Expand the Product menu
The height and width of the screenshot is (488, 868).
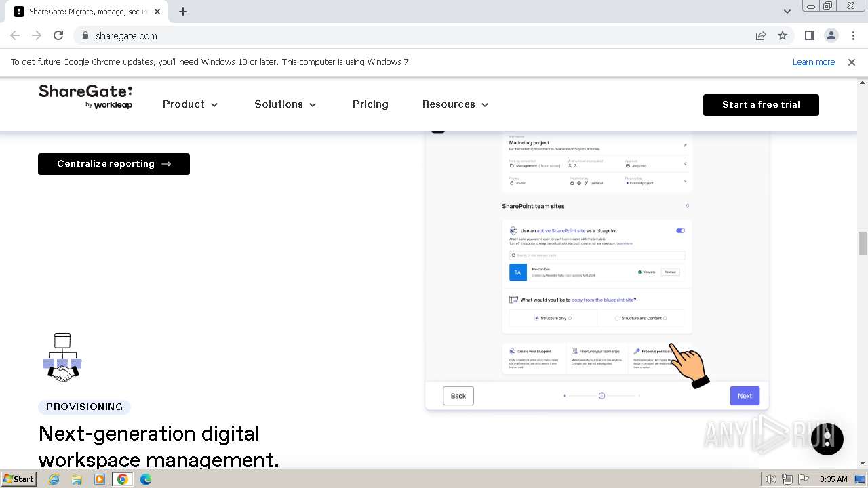(190, 104)
